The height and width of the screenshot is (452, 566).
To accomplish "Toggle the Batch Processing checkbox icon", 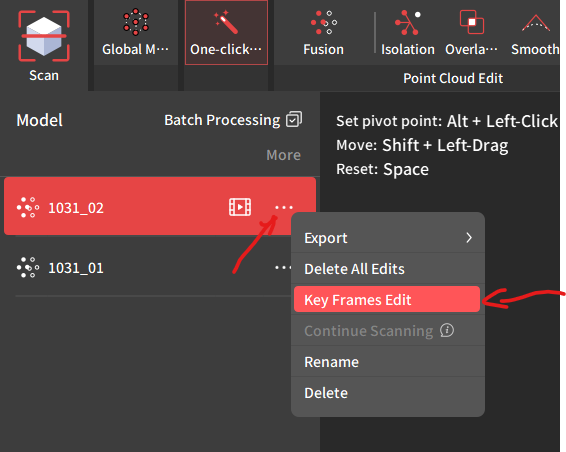I will click(294, 119).
